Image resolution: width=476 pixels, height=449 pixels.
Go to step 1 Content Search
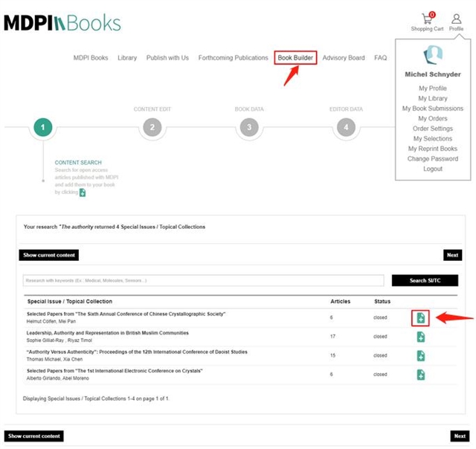(43, 128)
